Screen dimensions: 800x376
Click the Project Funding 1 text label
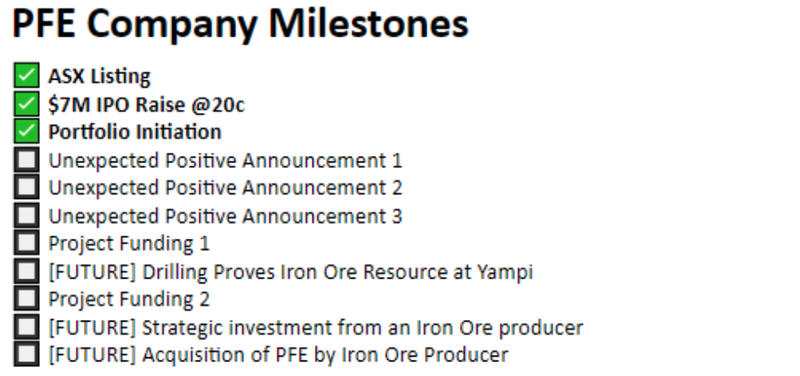(129, 243)
